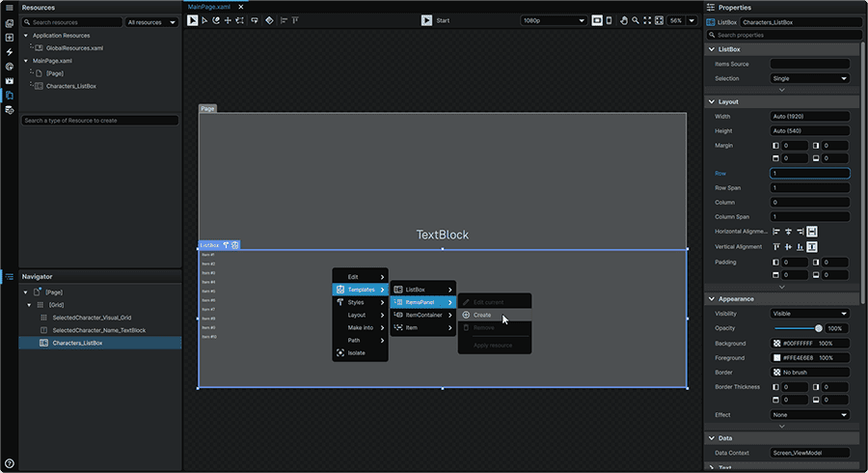Set horizontal alignment to center
The height and width of the screenshot is (473, 868).
[x=788, y=232]
